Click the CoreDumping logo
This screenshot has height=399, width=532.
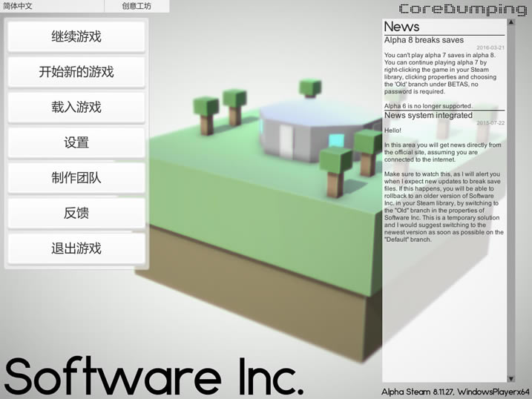click(x=463, y=9)
